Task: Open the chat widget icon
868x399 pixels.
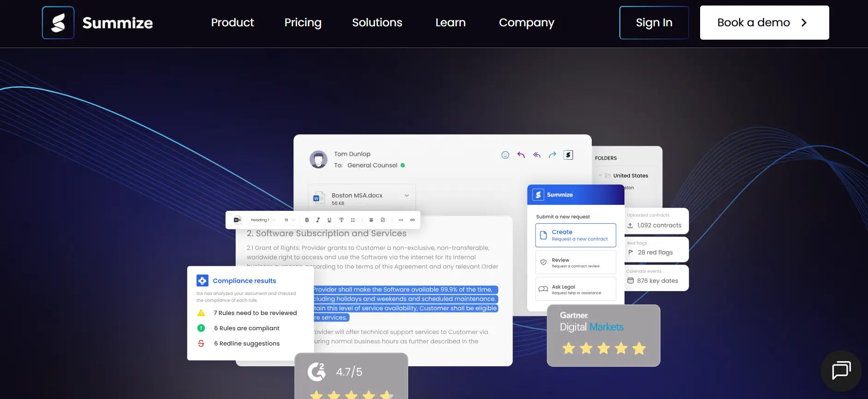Action: [841, 370]
